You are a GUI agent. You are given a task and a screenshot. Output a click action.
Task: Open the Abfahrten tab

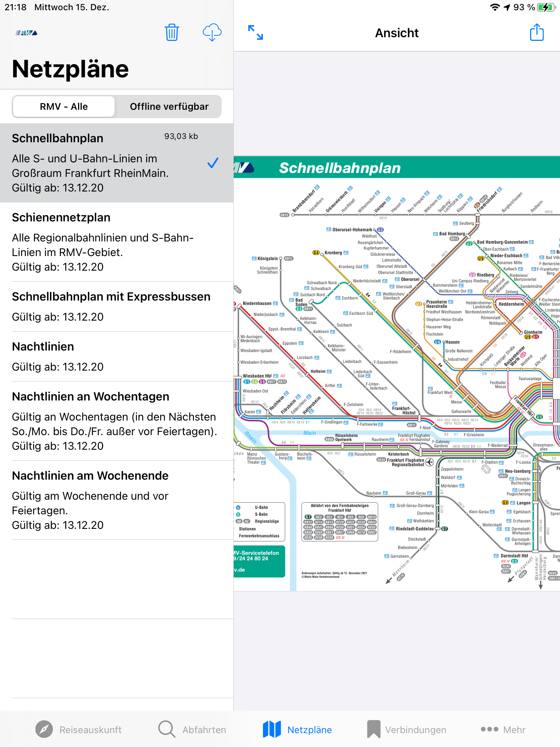click(x=192, y=729)
